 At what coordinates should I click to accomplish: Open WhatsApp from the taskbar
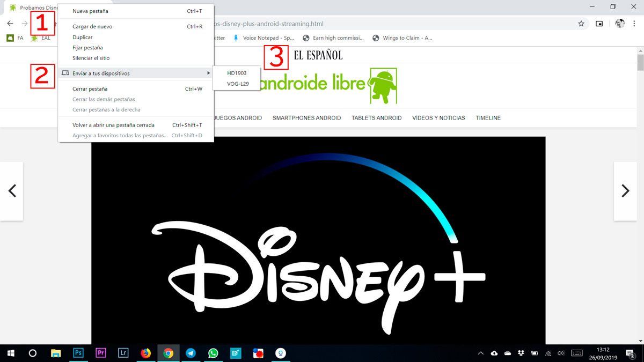pos(213,353)
